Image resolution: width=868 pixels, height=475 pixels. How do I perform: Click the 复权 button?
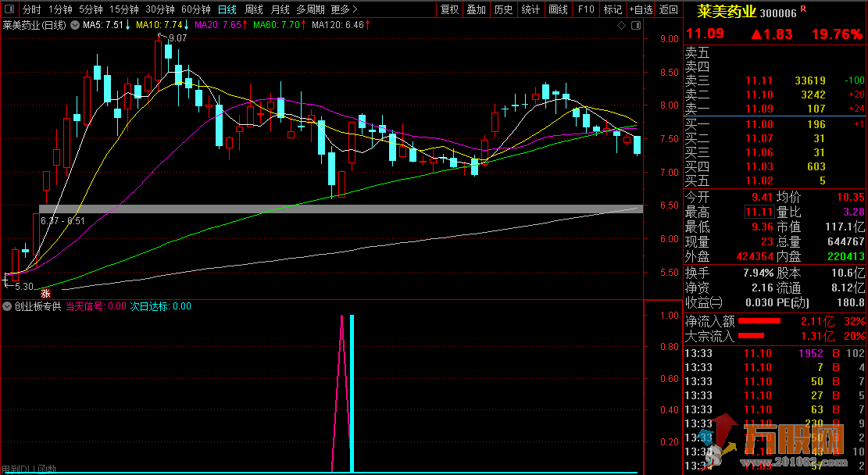(x=449, y=9)
